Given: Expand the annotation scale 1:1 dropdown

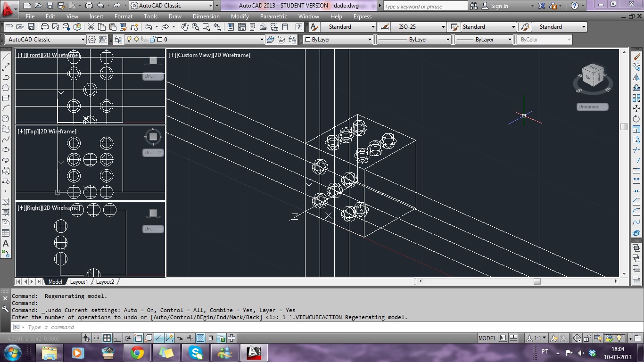Looking at the screenshot, I should tap(545, 338).
